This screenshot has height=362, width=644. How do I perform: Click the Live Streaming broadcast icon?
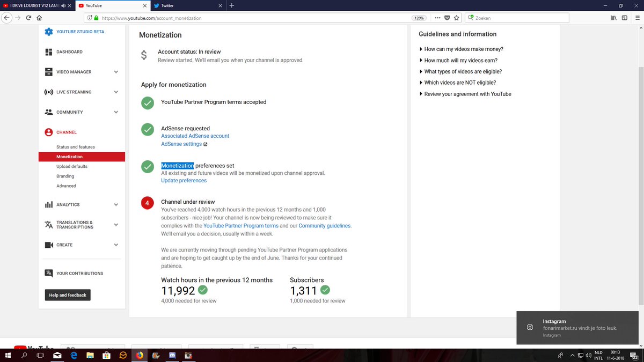49,92
